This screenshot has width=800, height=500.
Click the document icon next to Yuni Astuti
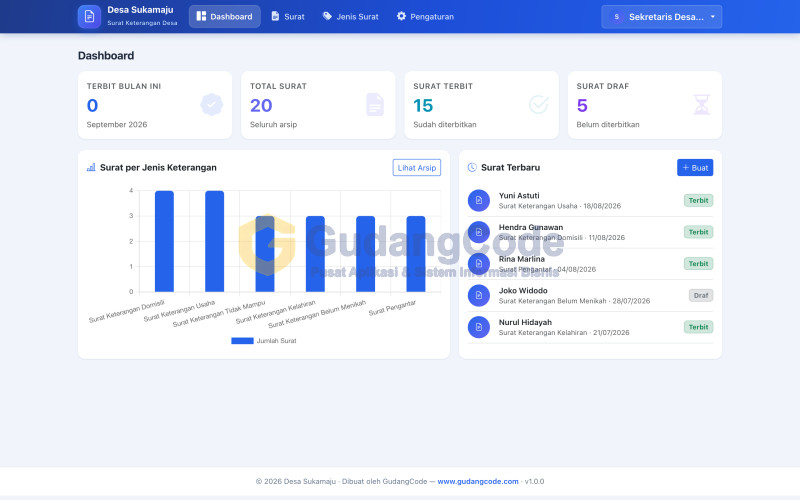point(479,201)
